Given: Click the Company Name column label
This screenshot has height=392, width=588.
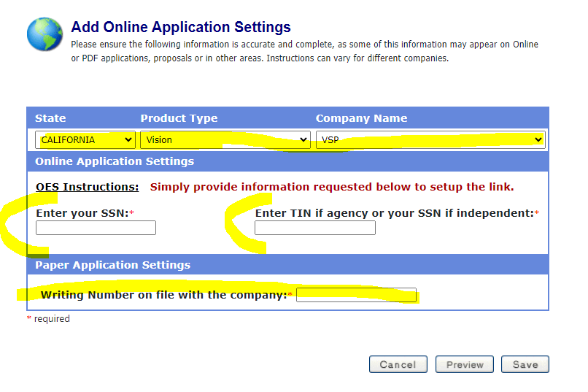Looking at the screenshot, I should [361, 118].
